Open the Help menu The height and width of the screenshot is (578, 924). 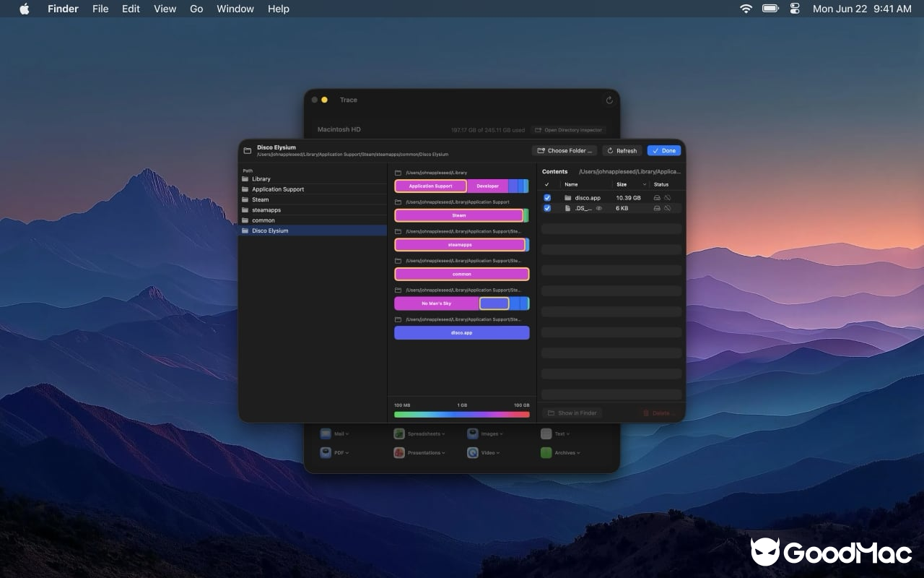pyautogui.click(x=279, y=9)
